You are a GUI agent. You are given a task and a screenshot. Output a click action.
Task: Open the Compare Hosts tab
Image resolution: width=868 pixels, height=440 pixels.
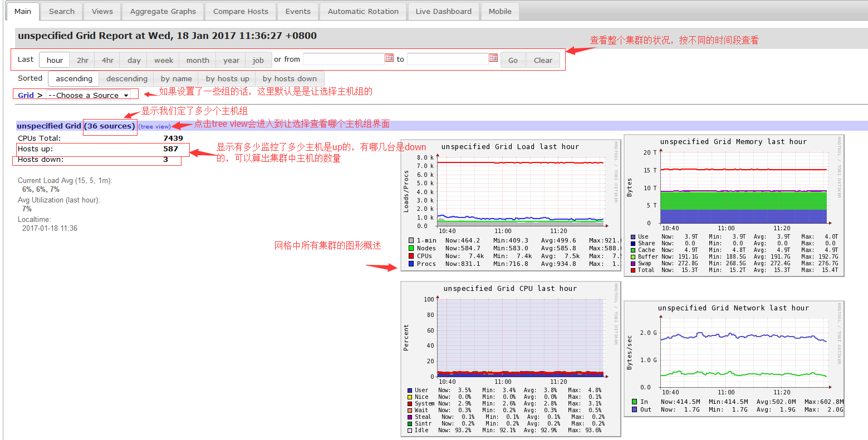click(241, 11)
